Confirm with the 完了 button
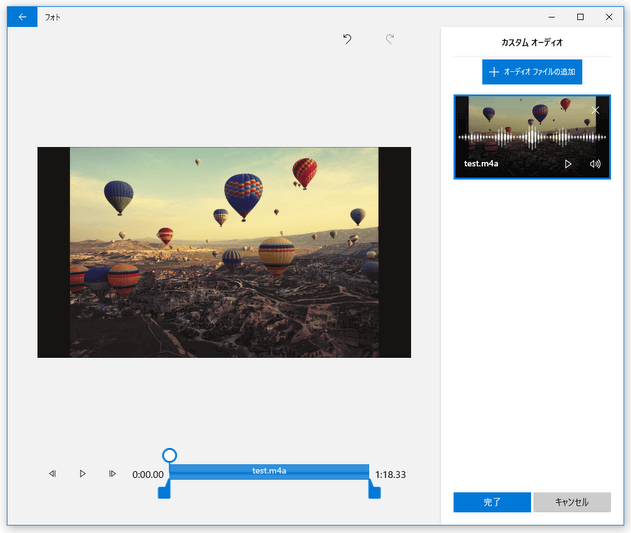Screen dimensions: 631x533 [x=491, y=502]
